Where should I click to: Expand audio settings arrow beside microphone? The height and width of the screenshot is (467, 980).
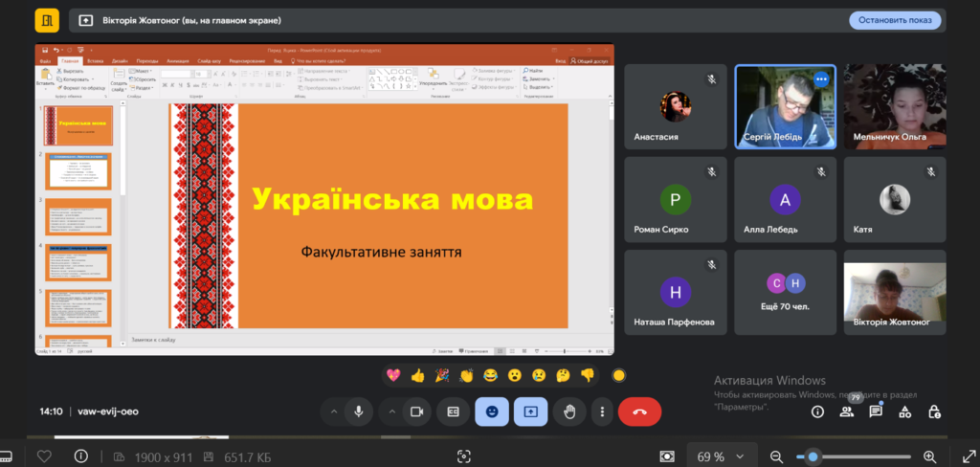(x=333, y=411)
